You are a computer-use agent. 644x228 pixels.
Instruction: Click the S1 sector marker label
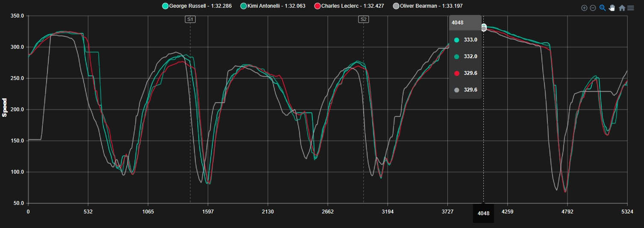tap(190, 19)
